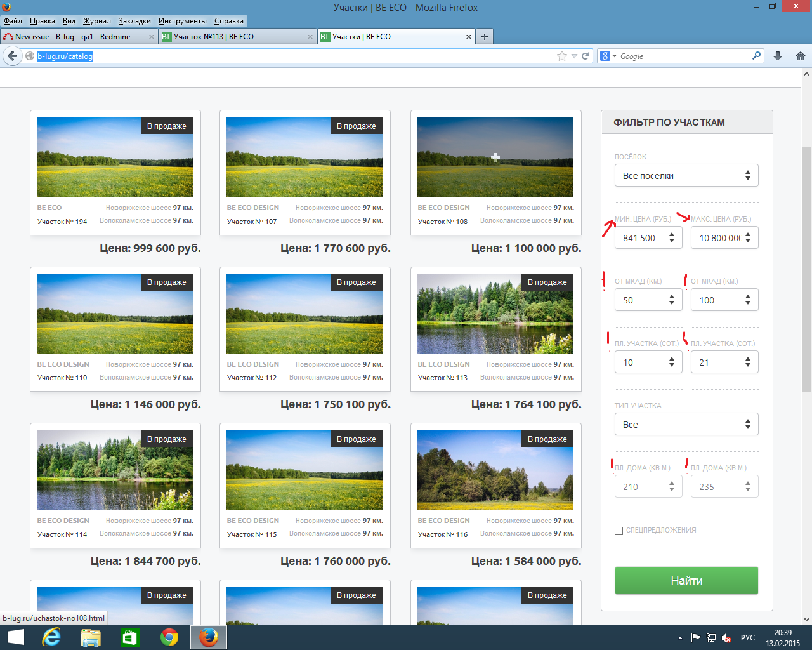The image size is (812, 650).
Task: Go to the Firefox home page icon
Action: click(x=801, y=56)
